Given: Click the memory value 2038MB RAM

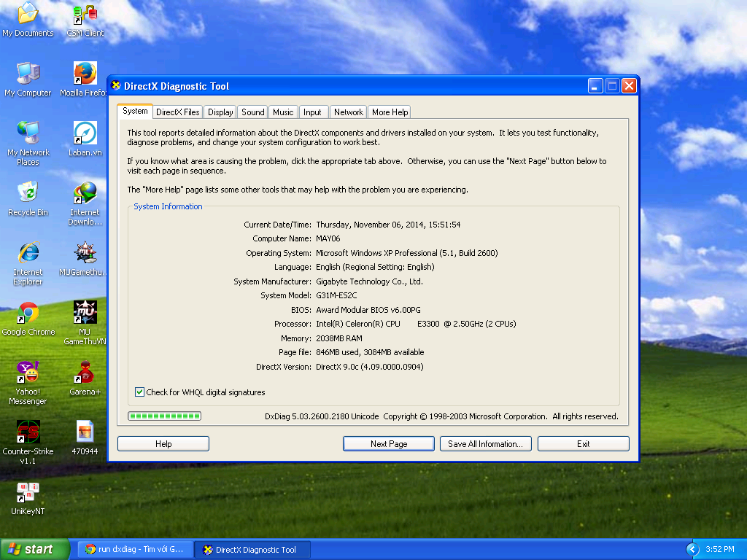Looking at the screenshot, I should pyautogui.click(x=339, y=338).
